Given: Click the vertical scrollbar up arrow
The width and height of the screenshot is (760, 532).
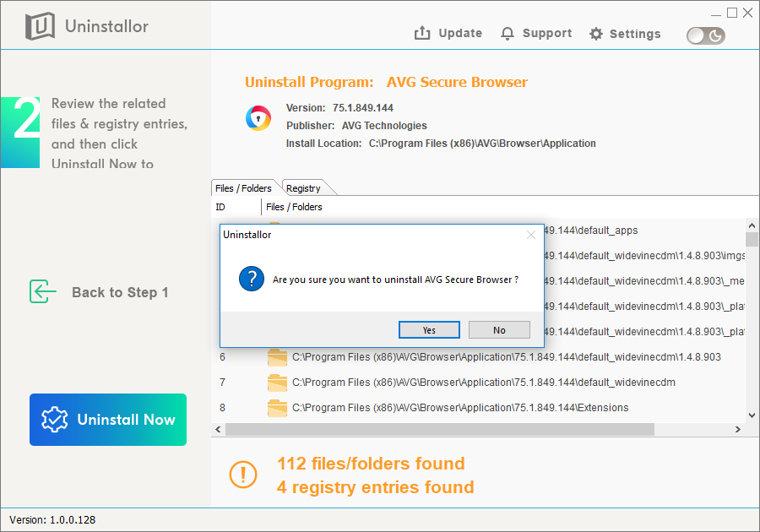Looking at the screenshot, I should [x=752, y=225].
